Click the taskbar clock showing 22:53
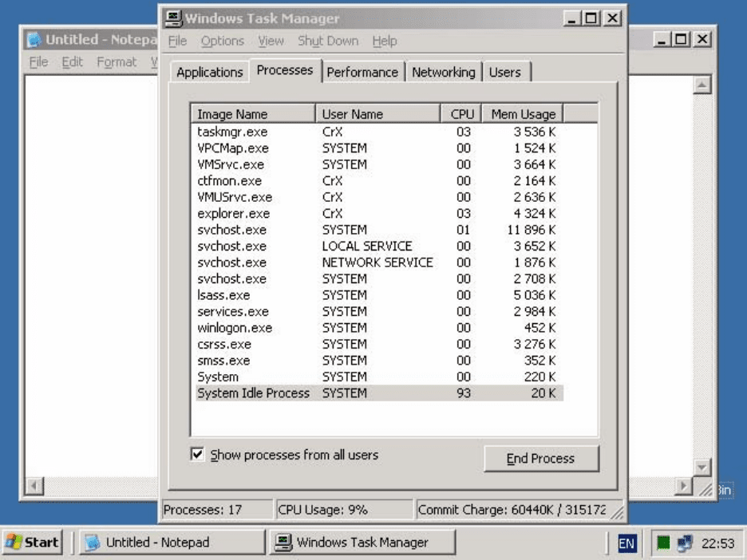This screenshot has height=560, width=747. coord(718,543)
